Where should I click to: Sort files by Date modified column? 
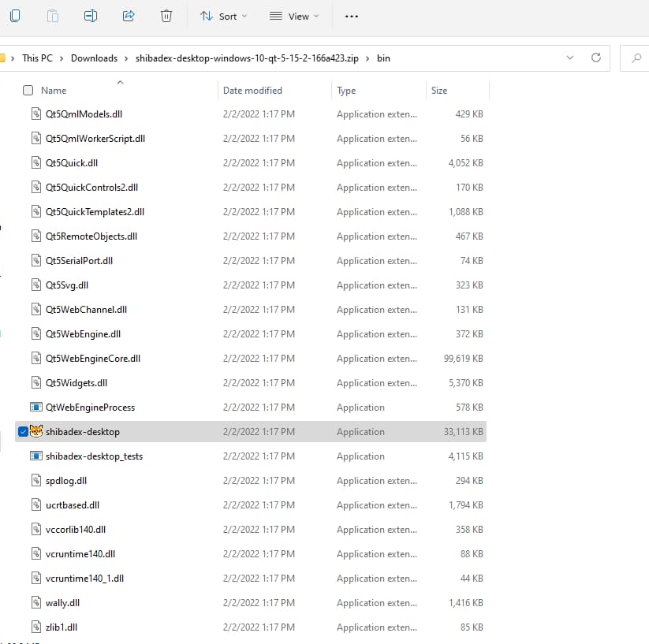(252, 91)
